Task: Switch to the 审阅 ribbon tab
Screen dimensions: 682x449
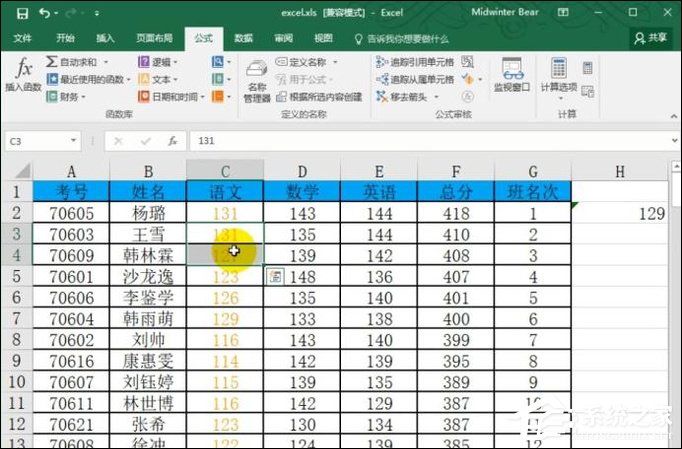Action: 283,38
